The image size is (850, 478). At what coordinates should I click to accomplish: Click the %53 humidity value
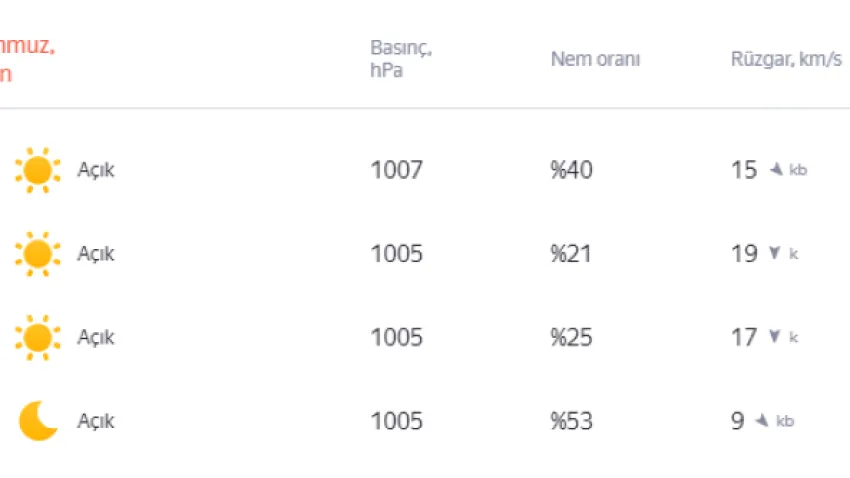571,421
